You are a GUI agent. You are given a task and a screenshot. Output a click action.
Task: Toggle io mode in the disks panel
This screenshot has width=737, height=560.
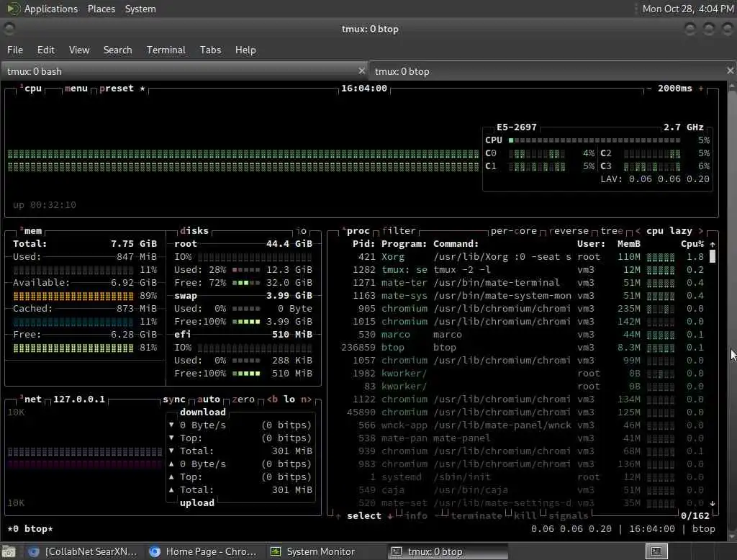pyautogui.click(x=302, y=231)
